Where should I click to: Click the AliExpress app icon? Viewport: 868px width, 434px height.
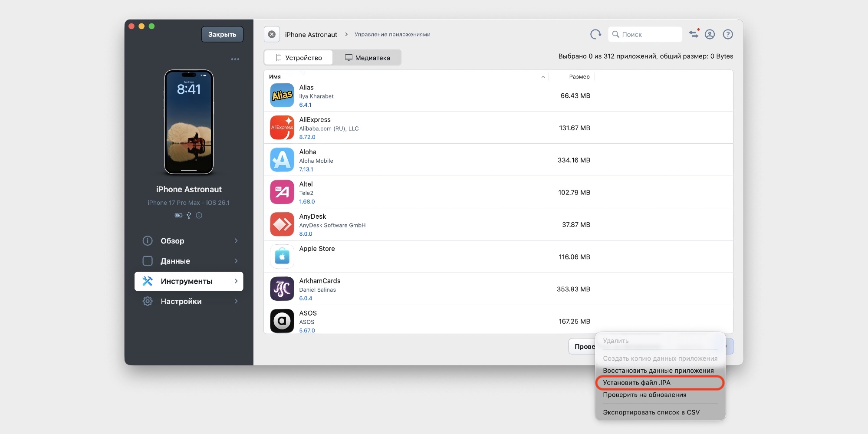282,128
